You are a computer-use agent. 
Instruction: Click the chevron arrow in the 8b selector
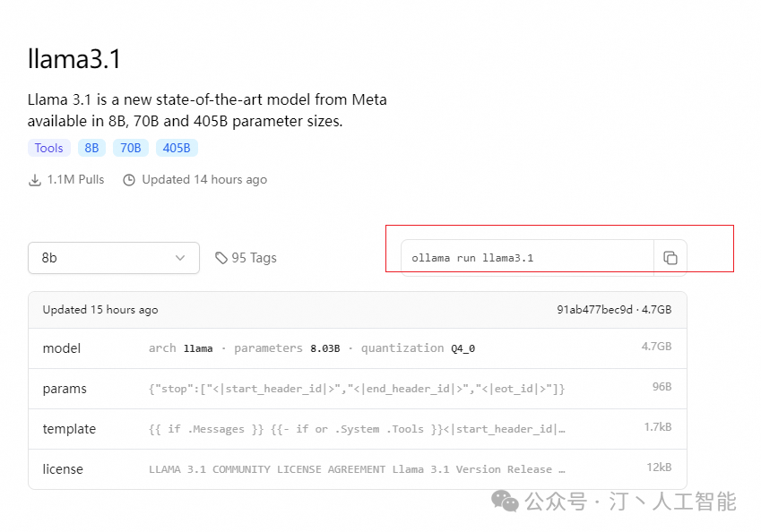(180, 258)
